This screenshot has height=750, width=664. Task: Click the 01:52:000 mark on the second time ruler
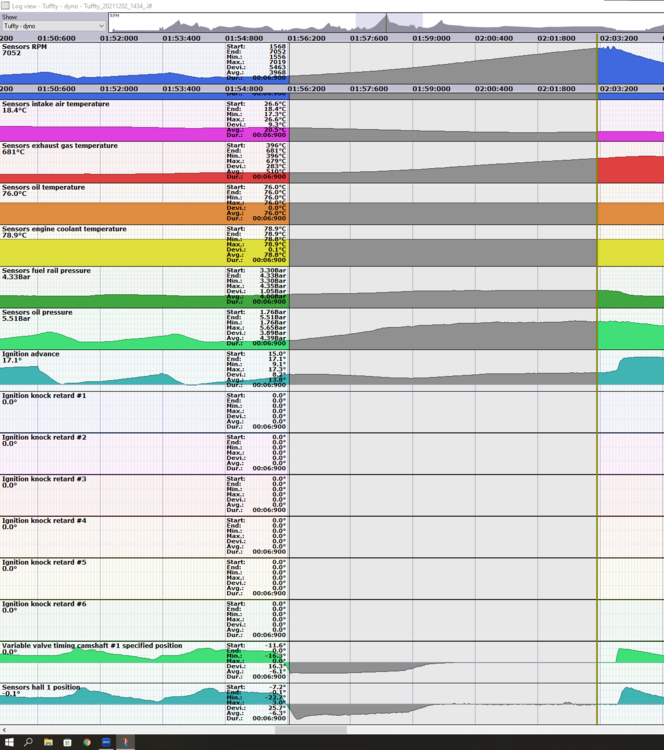point(119,88)
